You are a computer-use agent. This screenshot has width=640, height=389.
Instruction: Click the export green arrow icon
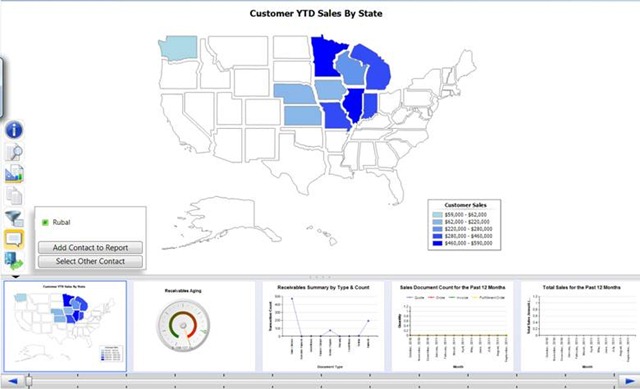[x=14, y=261]
